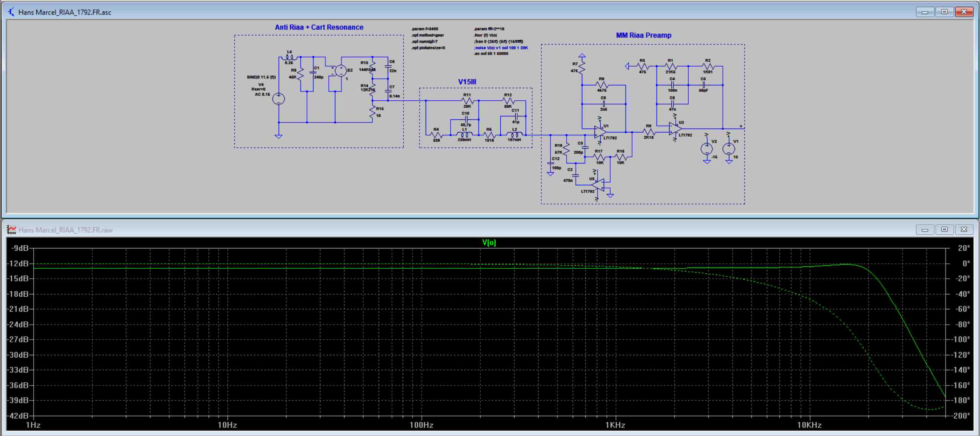Click the 'AC 8.15' source label
980x436 pixels.
click(262, 94)
